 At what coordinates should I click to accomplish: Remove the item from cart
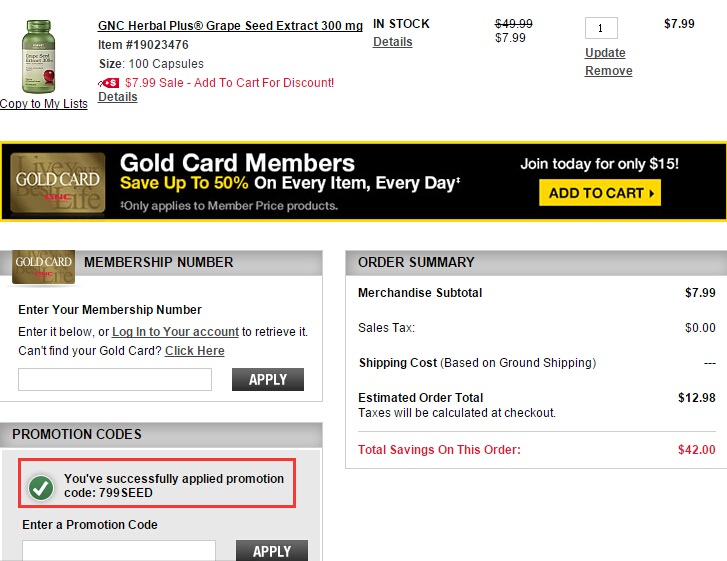pyautogui.click(x=608, y=71)
